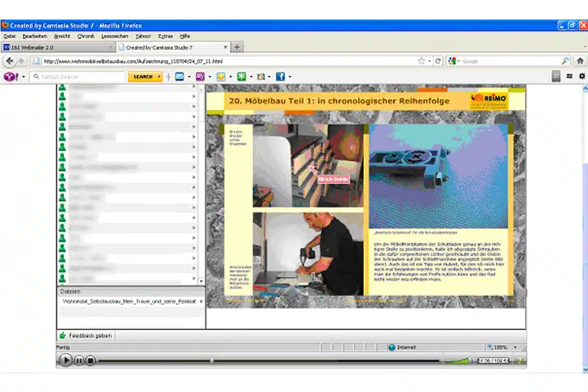This screenshot has height=392, width=588.
Task: Click the Yahoo logo icon
Action: point(9,76)
